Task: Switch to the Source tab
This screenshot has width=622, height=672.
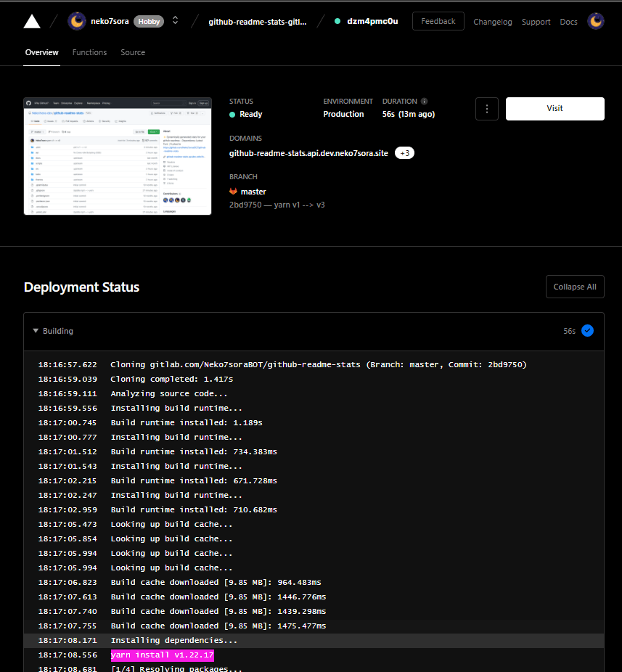Action: (x=133, y=52)
